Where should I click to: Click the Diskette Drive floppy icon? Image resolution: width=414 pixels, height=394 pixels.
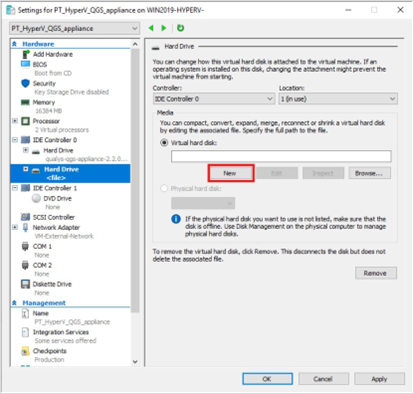[26, 284]
